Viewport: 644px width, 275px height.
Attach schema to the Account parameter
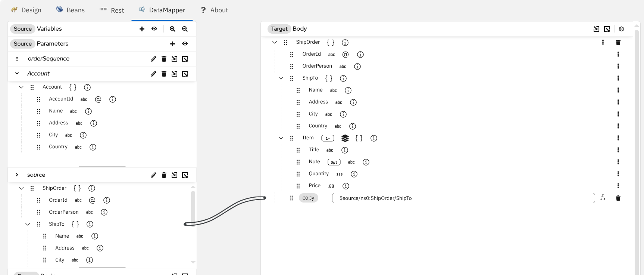[x=174, y=74]
